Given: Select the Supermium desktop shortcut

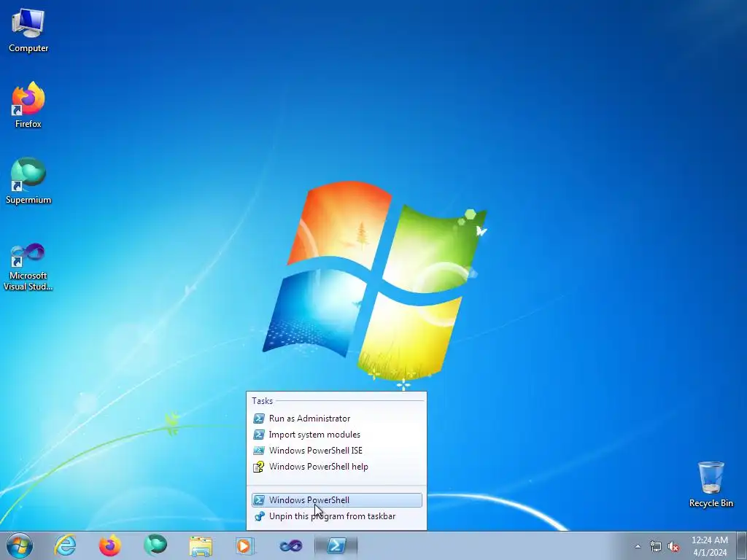Looking at the screenshot, I should pyautogui.click(x=28, y=181).
